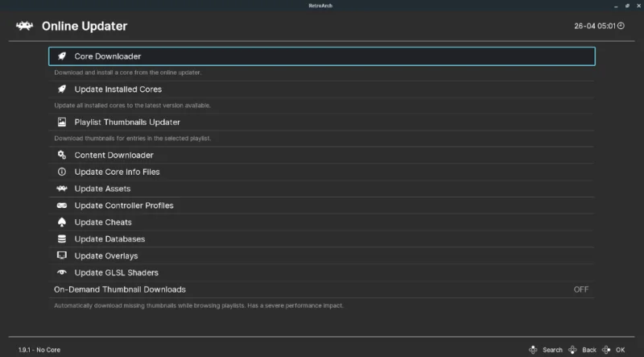The width and height of the screenshot is (644, 357).
Task: Select Update Overlays
Action: [321, 255]
